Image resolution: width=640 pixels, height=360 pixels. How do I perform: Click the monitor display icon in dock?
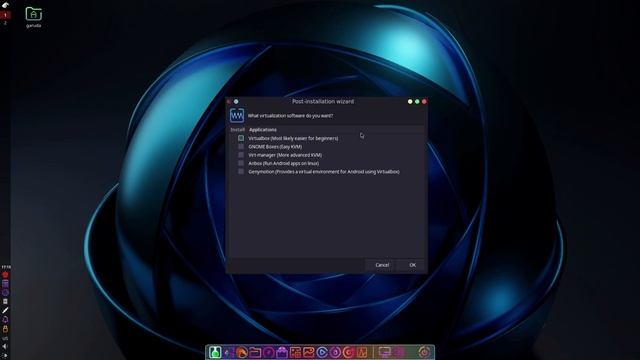pos(384,352)
